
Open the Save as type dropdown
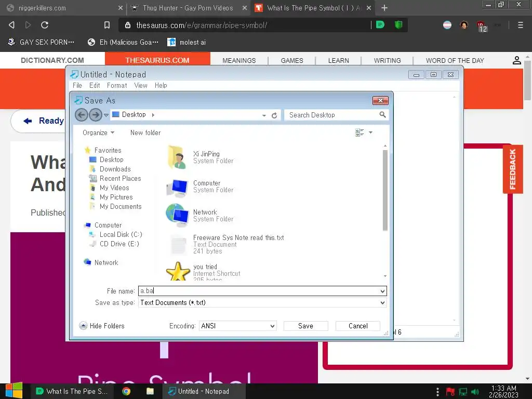(x=382, y=303)
